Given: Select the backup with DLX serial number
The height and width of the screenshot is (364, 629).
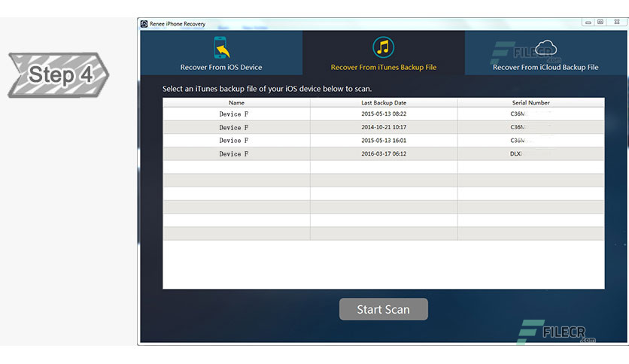Looking at the screenshot, I should [384, 153].
